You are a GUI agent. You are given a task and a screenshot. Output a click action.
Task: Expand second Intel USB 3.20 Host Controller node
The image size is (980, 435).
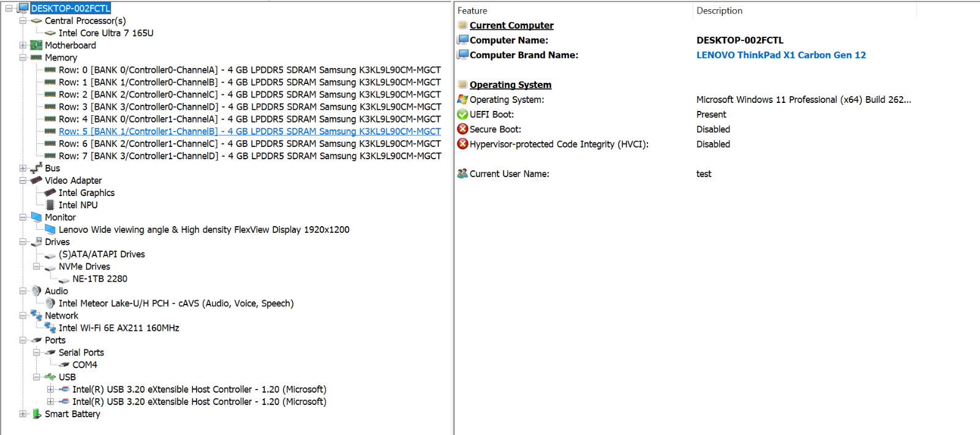[51, 402]
